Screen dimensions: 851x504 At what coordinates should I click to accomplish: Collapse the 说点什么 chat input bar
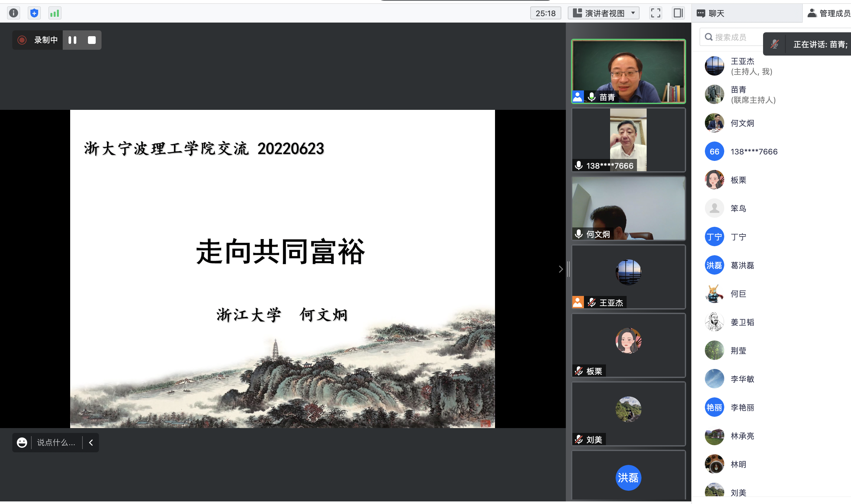point(91,442)
